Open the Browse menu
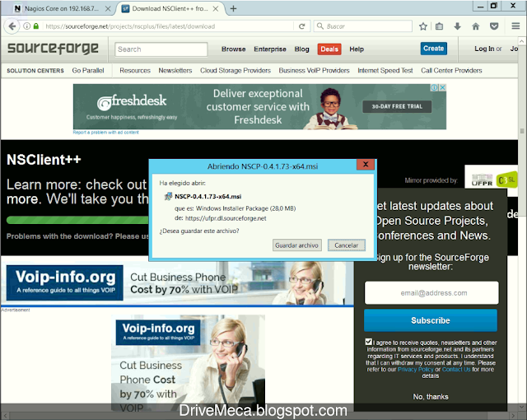The width and height of the screenshot is (527, 420). pyautogui.click(x=234, y=49)
